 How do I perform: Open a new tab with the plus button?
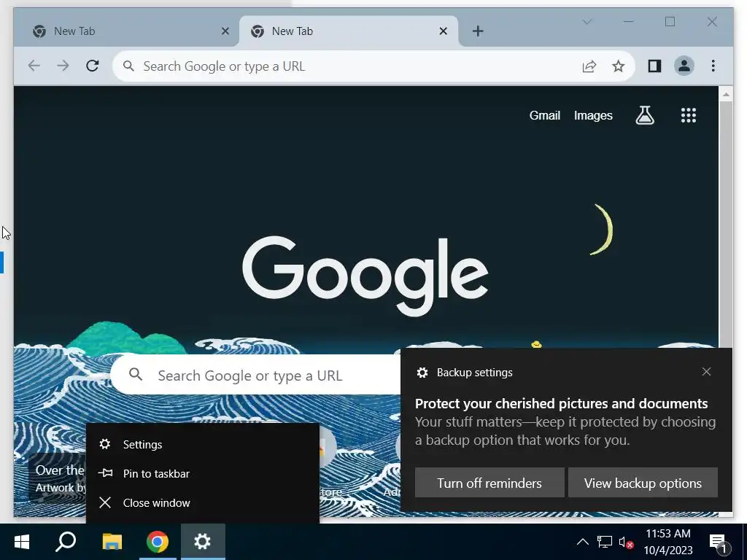click(x=478, y=31)
